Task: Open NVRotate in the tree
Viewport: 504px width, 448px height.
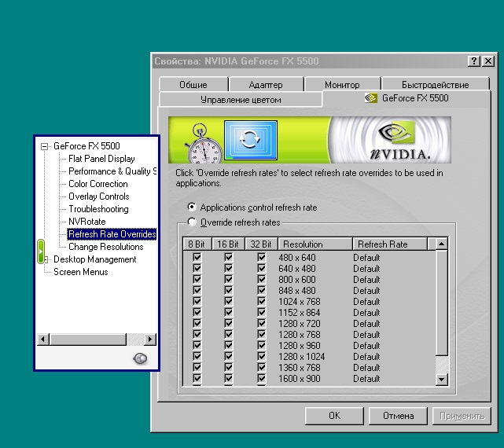Action: pos(87,222)
